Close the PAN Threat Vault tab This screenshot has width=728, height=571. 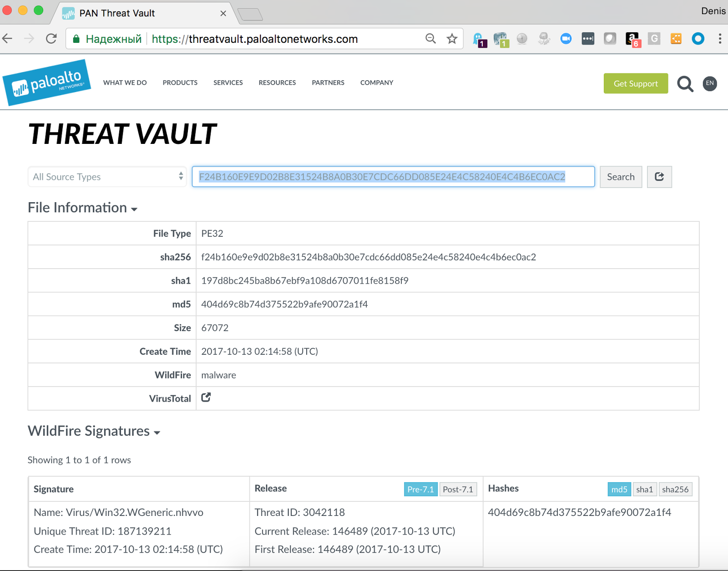click(x=223, y=13)
